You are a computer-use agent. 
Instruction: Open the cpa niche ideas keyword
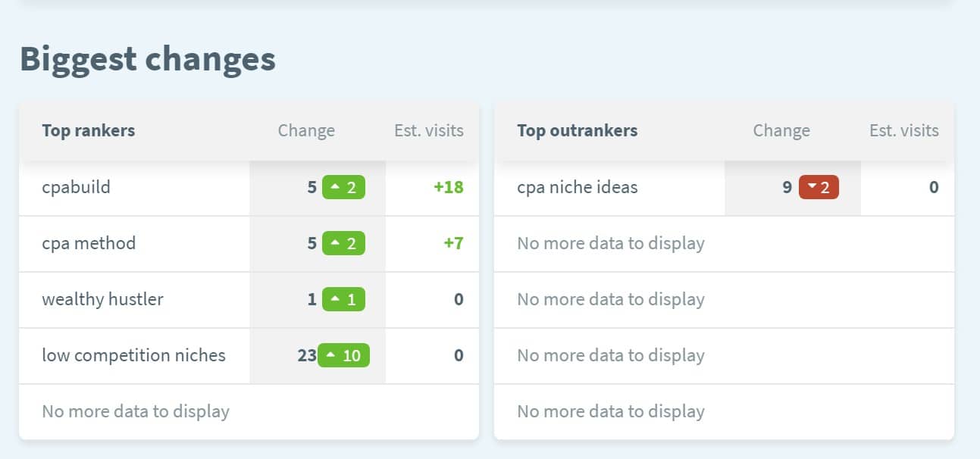pos(577,187)
